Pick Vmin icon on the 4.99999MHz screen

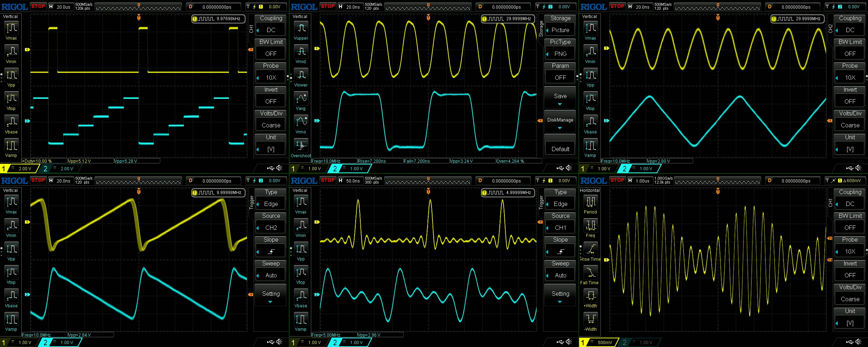tap(301, 225)
